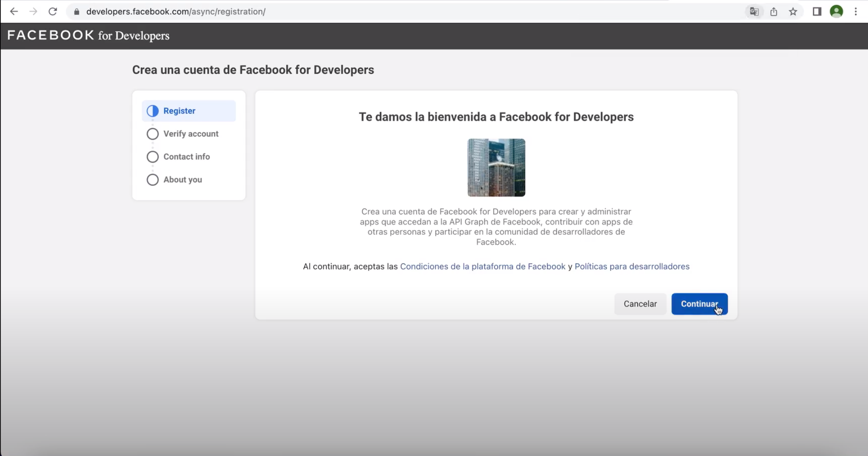The height and width of the screenshot is (456, 868).
Task: Click the Facebook for Developers logo
Action: [88, 35]
